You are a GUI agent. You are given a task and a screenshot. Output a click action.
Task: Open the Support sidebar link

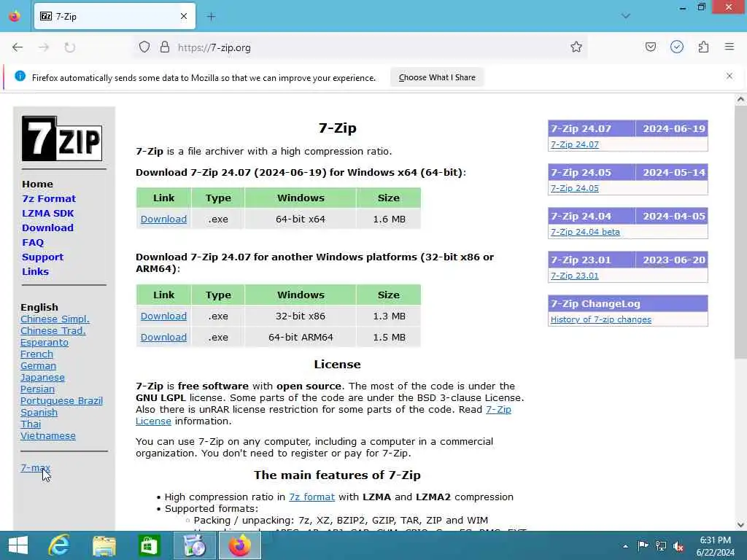pyautogui.click(x=42, y=257)
